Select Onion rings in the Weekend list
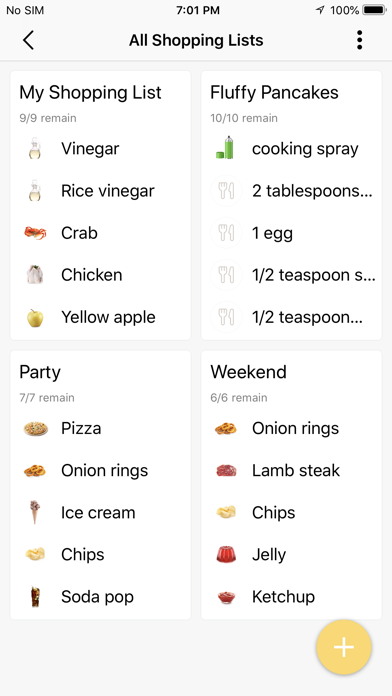 (291, 428)
